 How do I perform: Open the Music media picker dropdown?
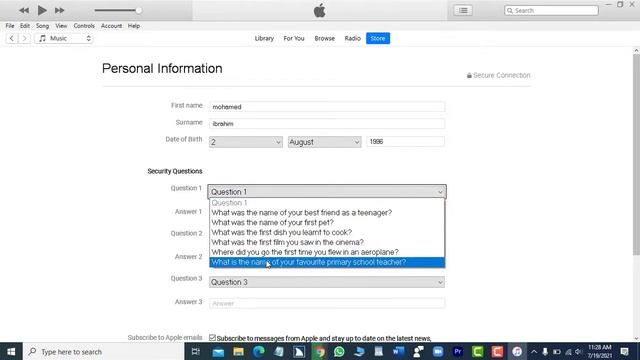[64, 38]
